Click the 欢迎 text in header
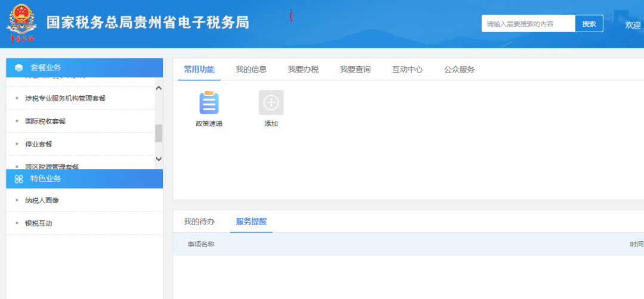The height and width of the screenshot is (299, 644). 633,25
